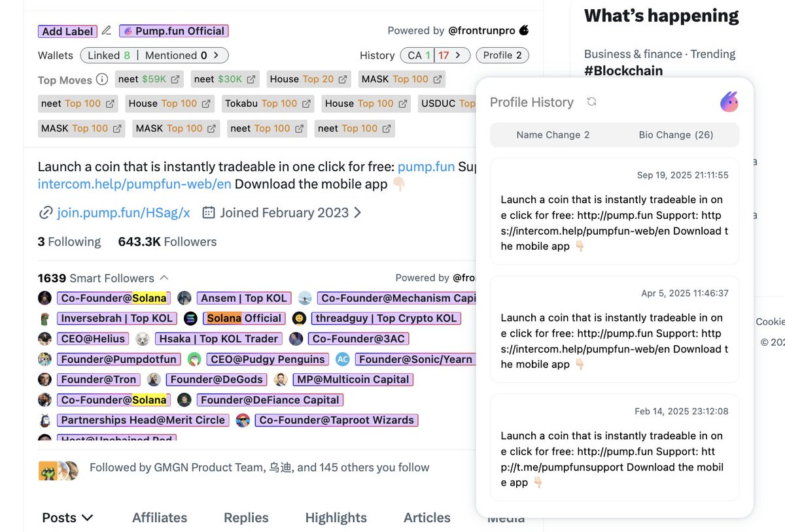Open the neet $59K top move
The image size is (785, 532).
149,79
